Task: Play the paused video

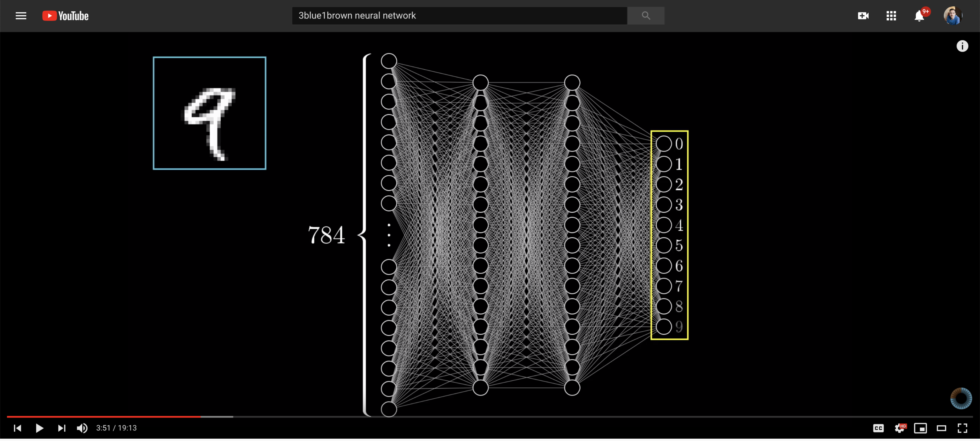Action: coord(39,428)
